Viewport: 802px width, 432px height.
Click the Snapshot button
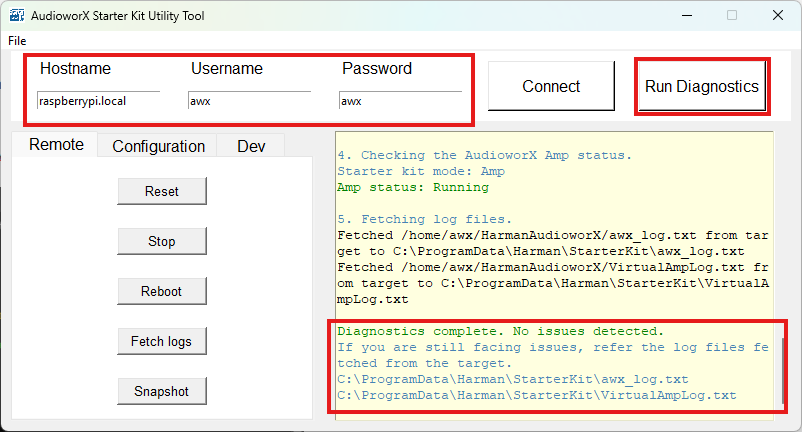(x=162, y=392)
